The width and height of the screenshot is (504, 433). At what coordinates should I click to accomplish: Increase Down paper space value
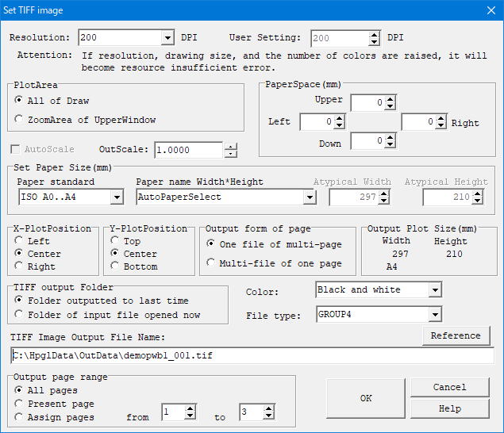pos(390,137)
